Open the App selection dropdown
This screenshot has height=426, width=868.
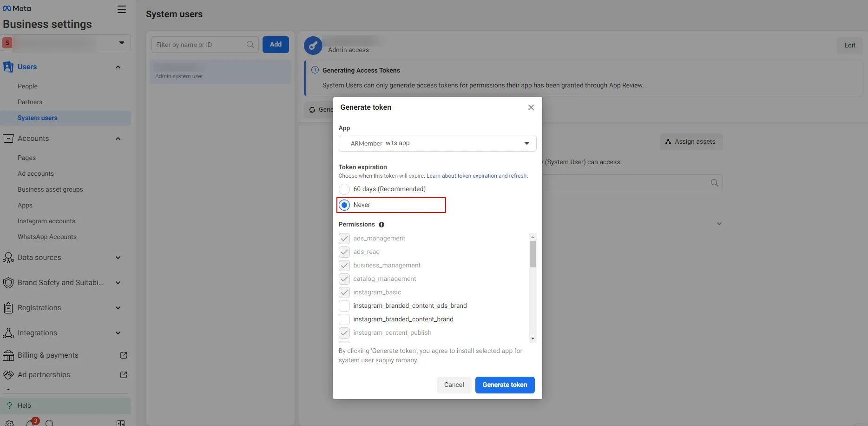coord(437,143)
